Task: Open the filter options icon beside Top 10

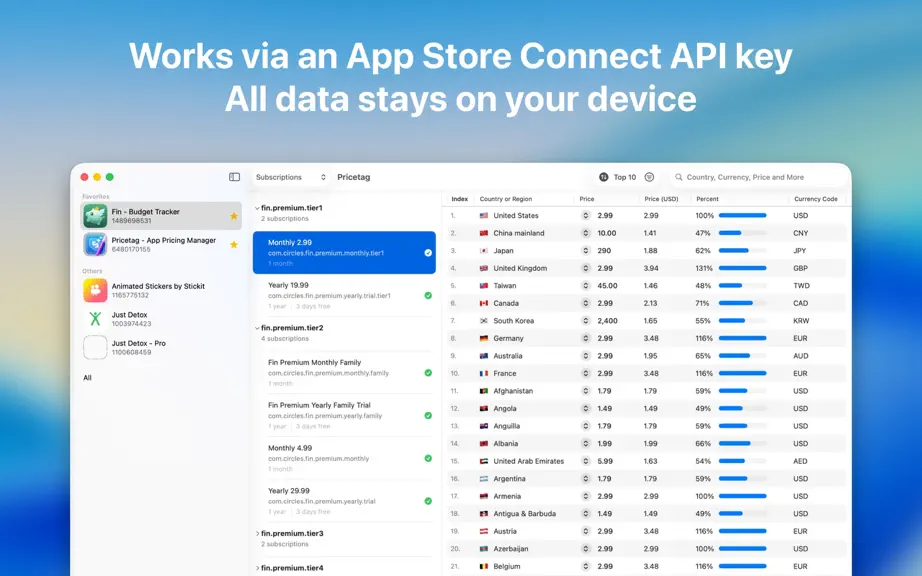Action: click(649, 177)
